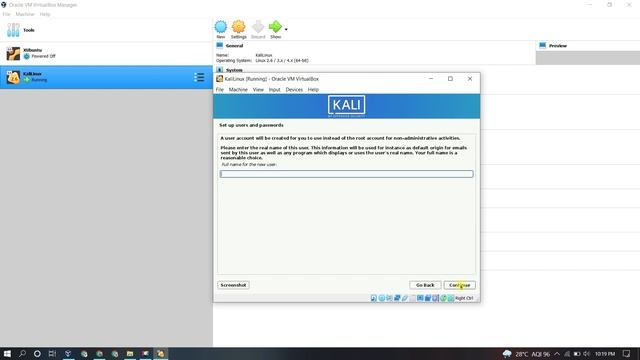Click the Tools icon in the Manager sidebar

(13, 30)
